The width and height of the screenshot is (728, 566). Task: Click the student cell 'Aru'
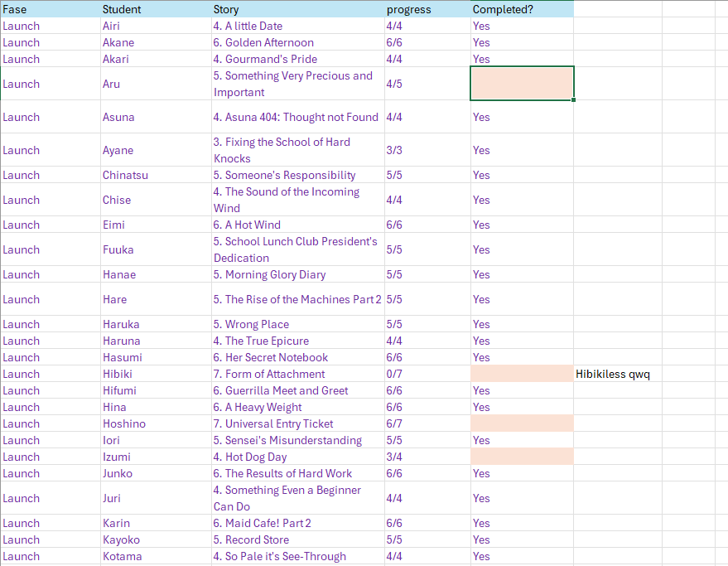(156, 84)
